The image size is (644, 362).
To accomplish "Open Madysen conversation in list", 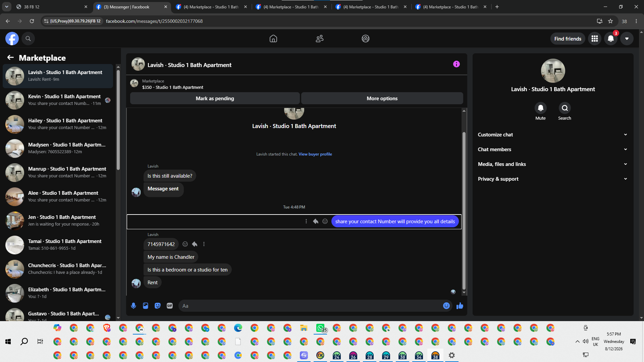I will click(x=58, y=148).
